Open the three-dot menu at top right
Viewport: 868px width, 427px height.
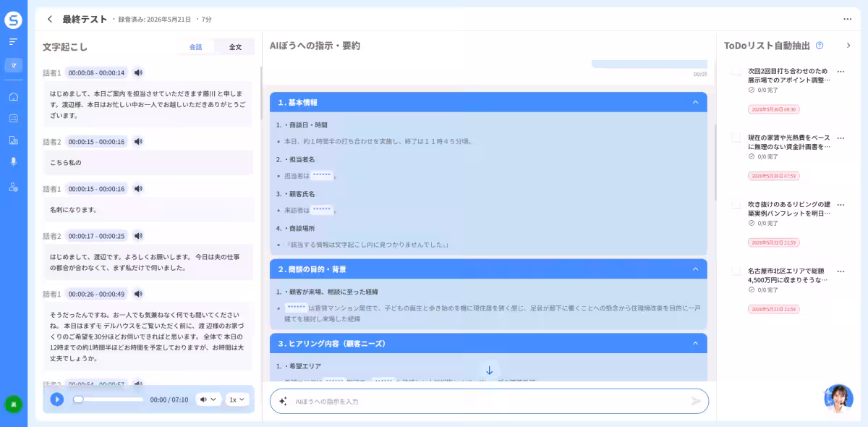tap(847, 20)
